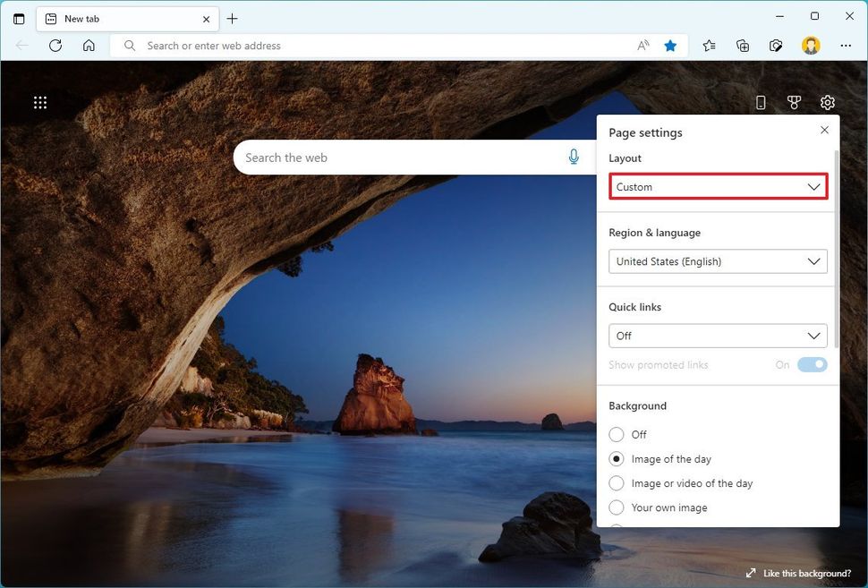Image resolution: width=868 pixels, height=588 pixels.
Task: Start voice search with the microphone icon
Action: pyautogui.click(x=574, y=156)
